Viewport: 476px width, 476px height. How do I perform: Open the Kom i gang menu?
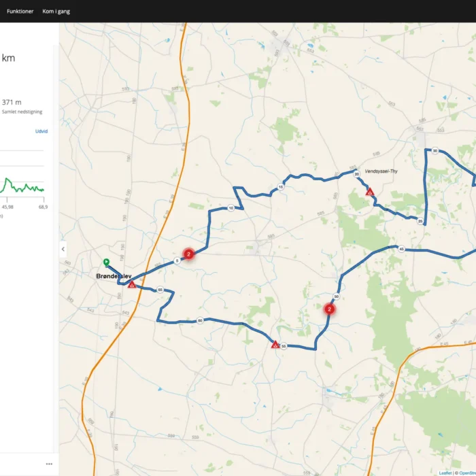[56, 12]
